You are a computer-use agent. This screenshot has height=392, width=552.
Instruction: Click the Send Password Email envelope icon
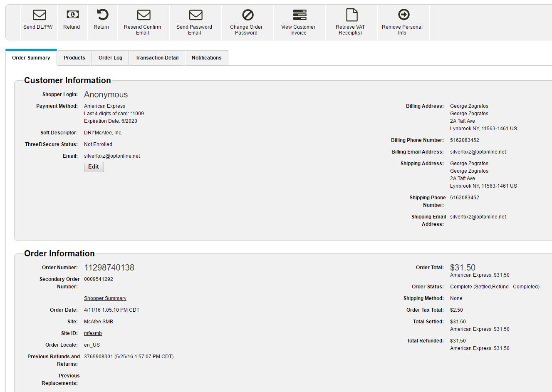pos(196,15)
